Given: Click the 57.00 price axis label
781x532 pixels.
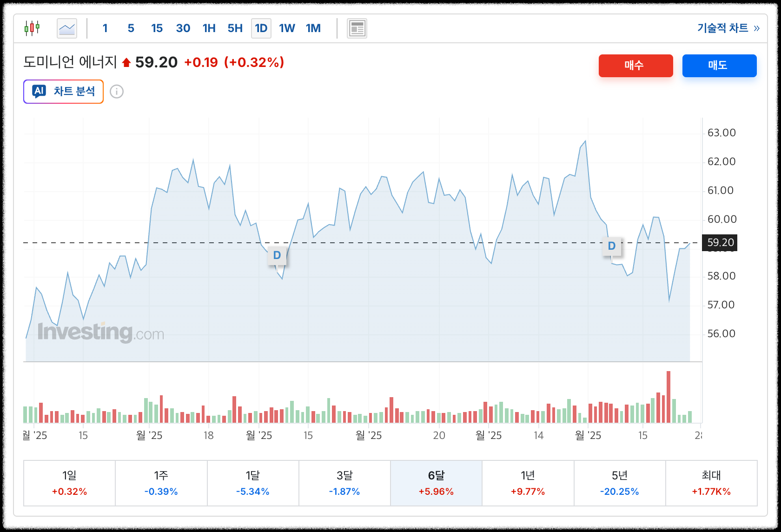Looking at the screenshot, I should pos(721,305).
